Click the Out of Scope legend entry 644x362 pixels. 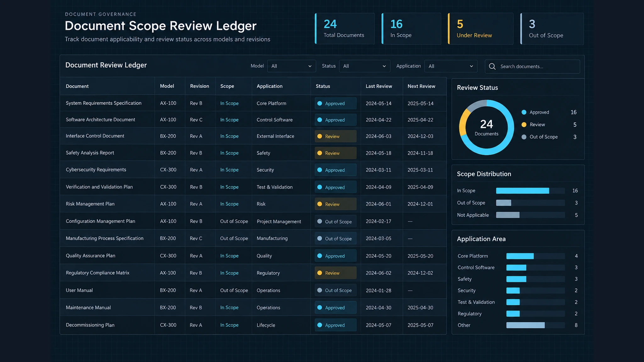tap(549, 137)
